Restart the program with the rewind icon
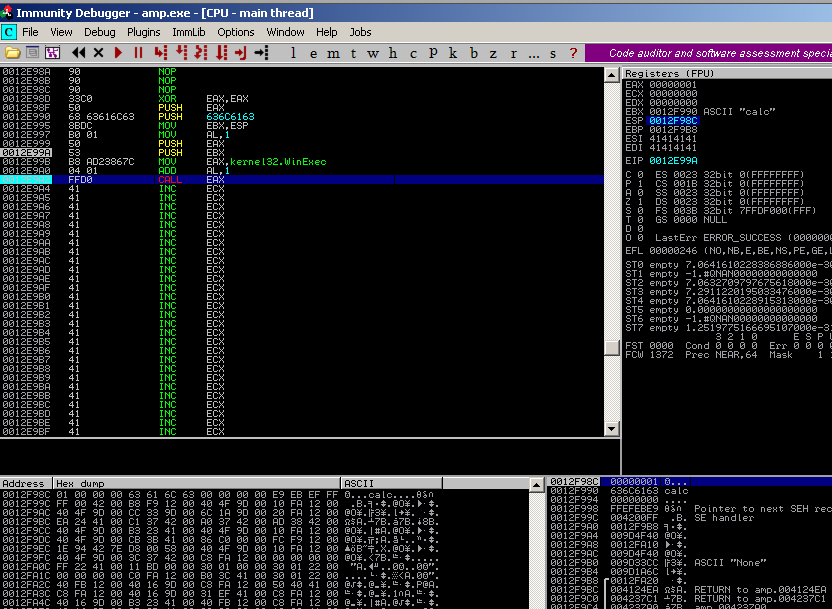 (x=79, y=53)
